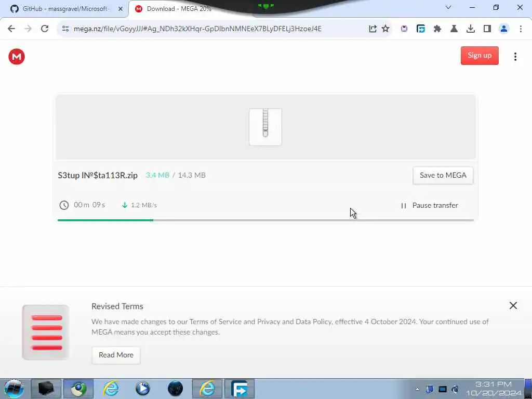532x399 pixels.
Task: Show hidden system tray icons
Action: coord(417,389)
